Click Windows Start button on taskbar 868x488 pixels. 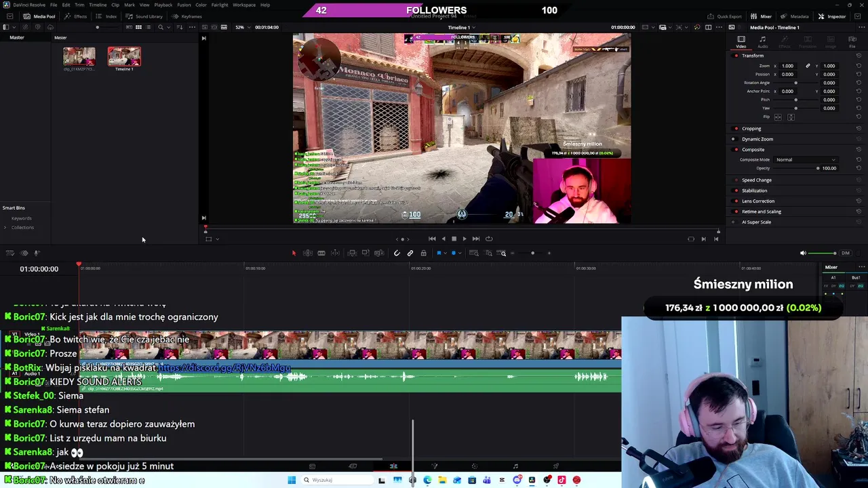pyautogui.click(x=292, y=480)
